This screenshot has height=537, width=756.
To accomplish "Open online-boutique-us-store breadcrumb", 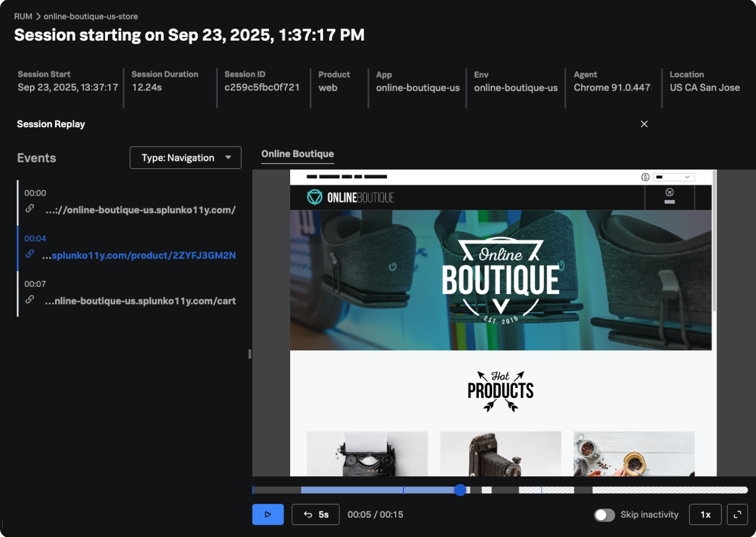I will tap(91, 17).
